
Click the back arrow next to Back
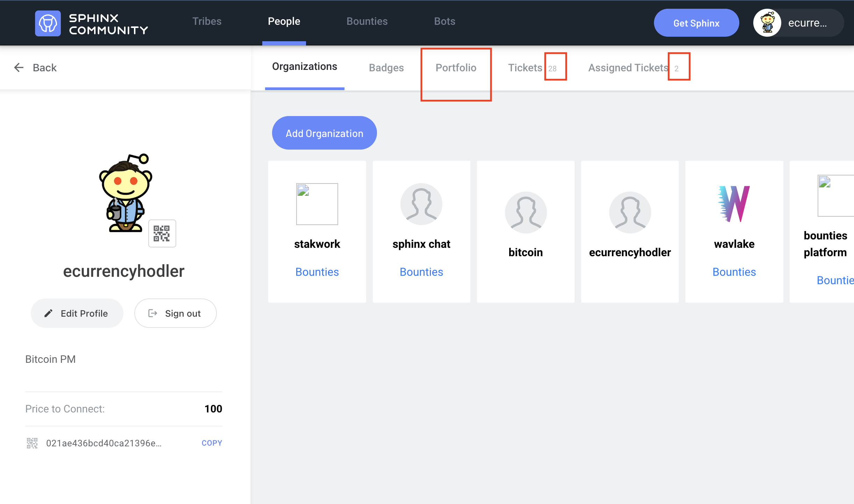[19, 67]
